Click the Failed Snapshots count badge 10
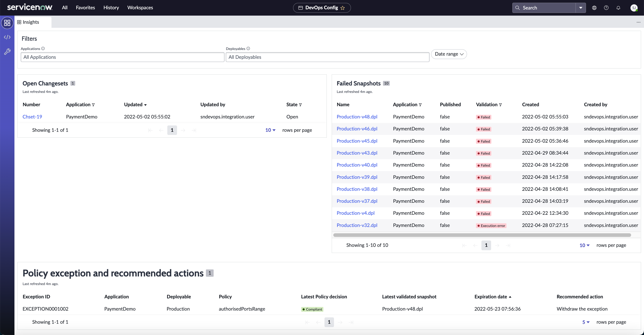644x335 pixels. tap(386, 83)
